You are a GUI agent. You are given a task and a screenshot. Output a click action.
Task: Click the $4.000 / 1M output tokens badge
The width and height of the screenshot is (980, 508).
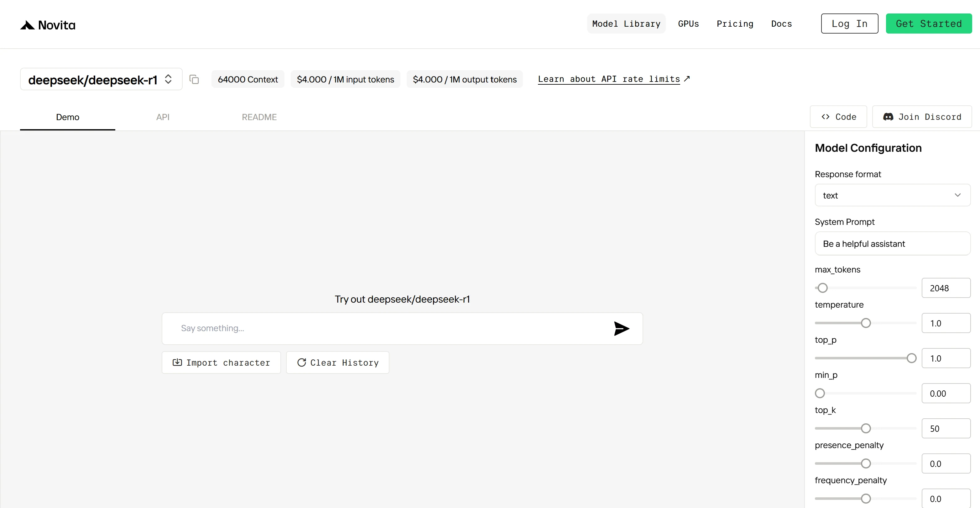465,79
